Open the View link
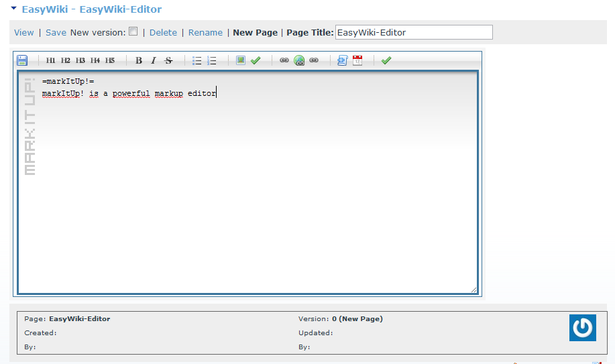615x364 pixels. [x=23, y=32]
